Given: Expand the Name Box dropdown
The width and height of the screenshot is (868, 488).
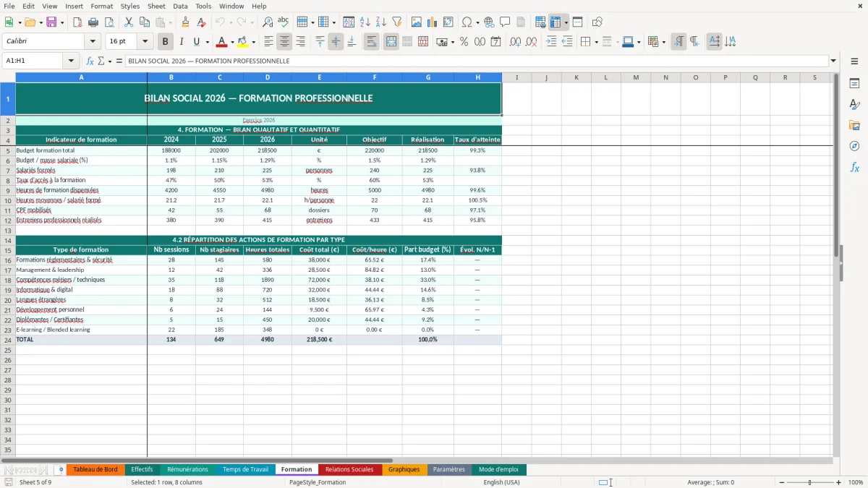Looking at the screenshot, I should point(71,61).
